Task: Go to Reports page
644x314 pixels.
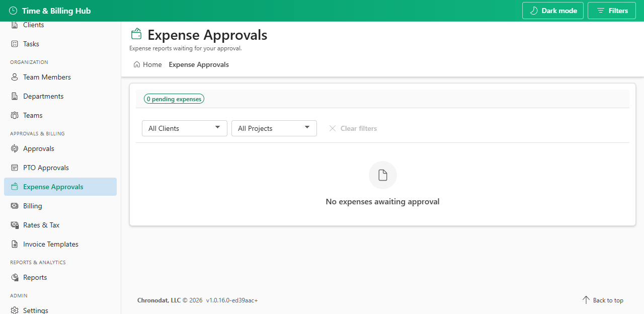Action: click(x=60, y=277)
